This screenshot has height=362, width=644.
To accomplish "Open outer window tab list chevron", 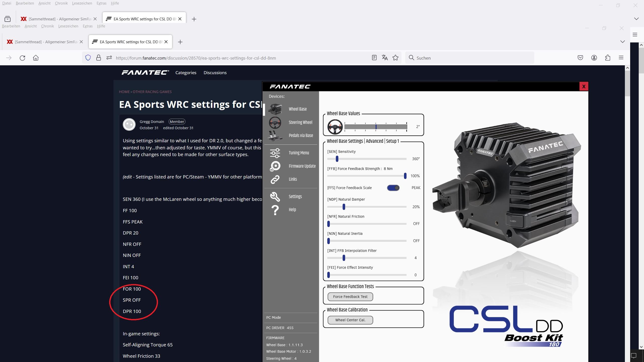I will [636, 19].
